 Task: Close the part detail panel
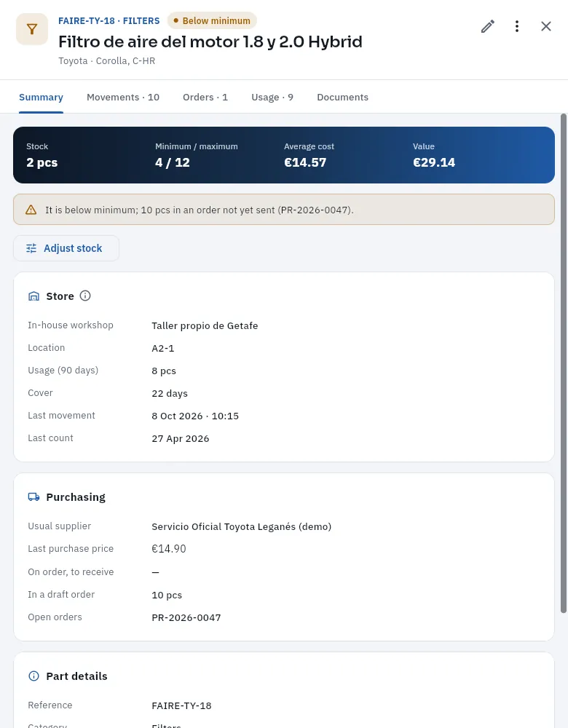(546, 26)
